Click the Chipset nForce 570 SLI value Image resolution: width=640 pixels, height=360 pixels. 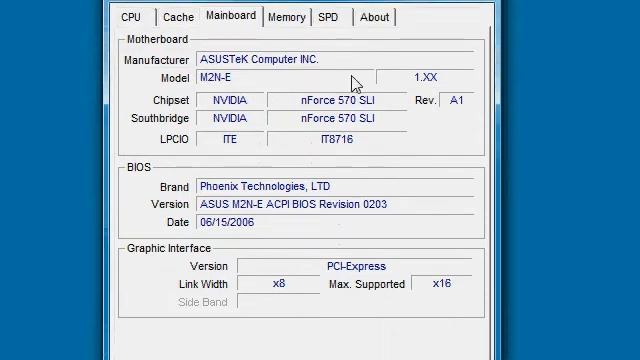(x=338, y=100)
